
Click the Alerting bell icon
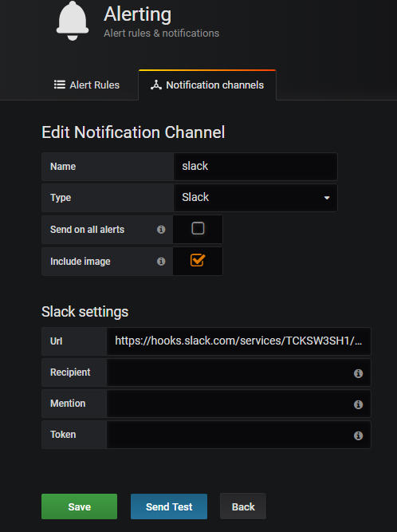pyautogui.click(x=73, y=21)
